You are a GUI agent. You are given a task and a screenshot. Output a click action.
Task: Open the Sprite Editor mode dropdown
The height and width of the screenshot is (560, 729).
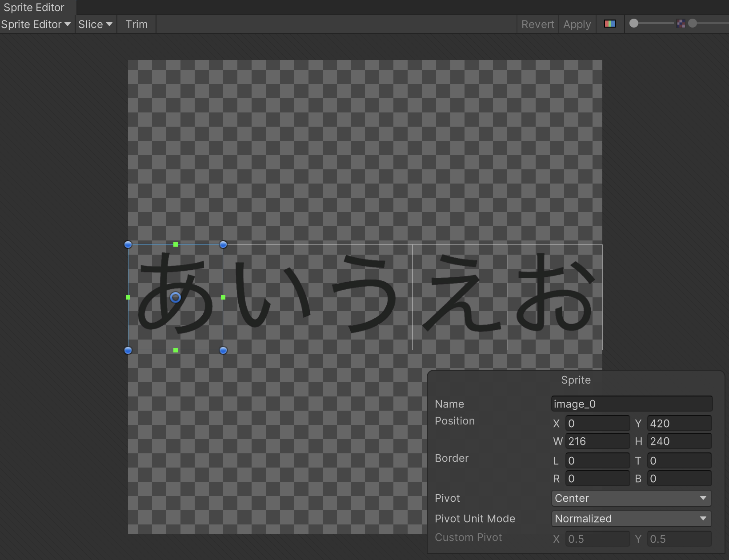point(36,24)
